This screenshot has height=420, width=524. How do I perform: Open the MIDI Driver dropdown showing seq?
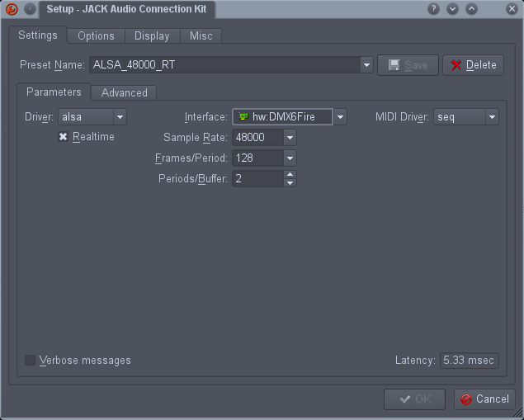(x=466, y=117)
